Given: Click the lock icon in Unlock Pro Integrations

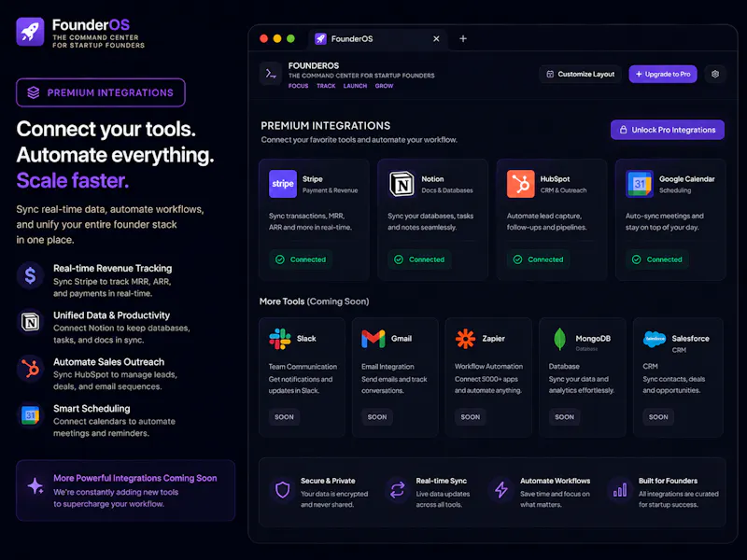Looking at the screenshot, I should coord(623,130).
